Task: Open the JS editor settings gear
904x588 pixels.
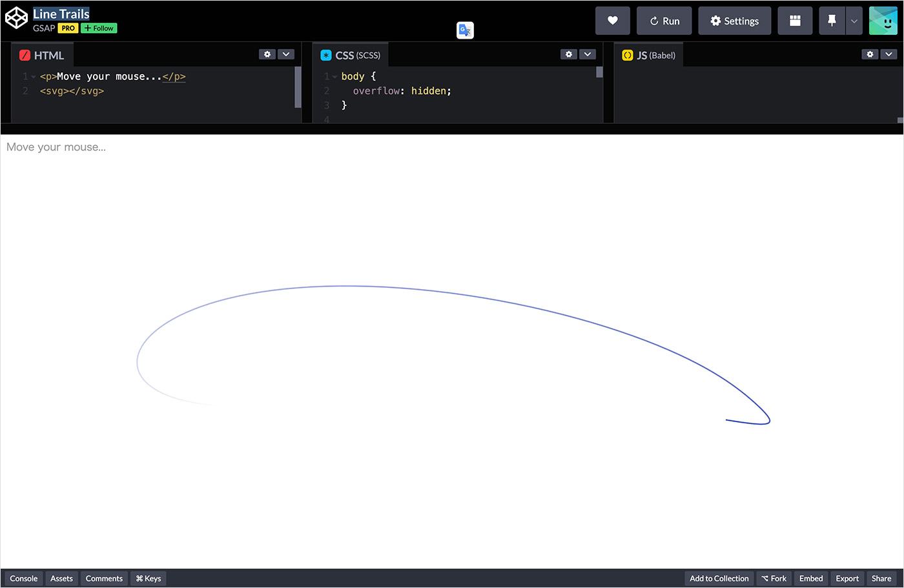Action: [x=870, y=54]
